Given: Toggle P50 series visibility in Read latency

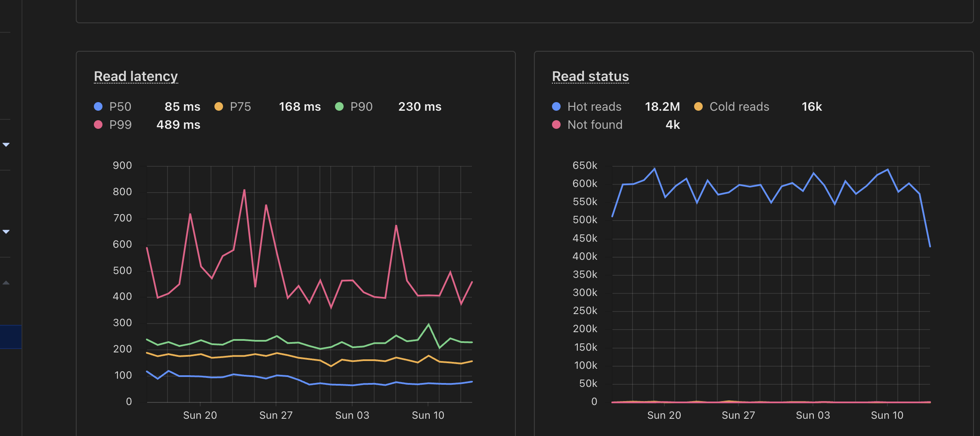Looking at the screenshot, I should [120, 106].
